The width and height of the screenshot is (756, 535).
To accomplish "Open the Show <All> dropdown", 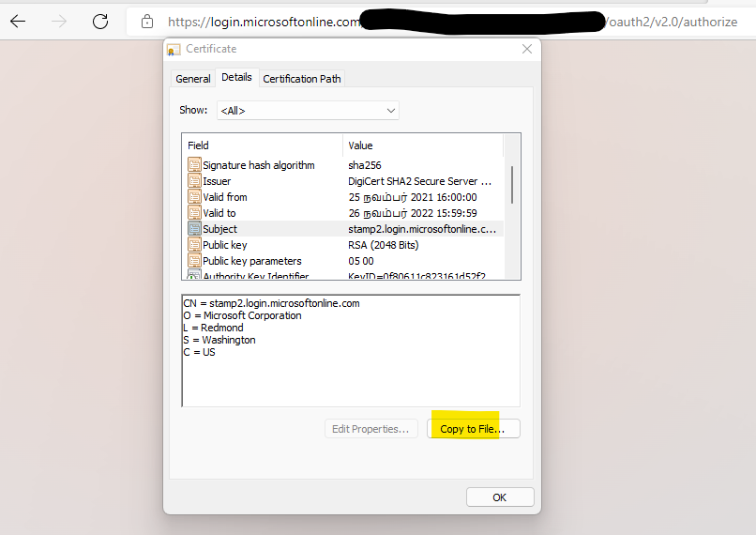I will tap(308, 111).
